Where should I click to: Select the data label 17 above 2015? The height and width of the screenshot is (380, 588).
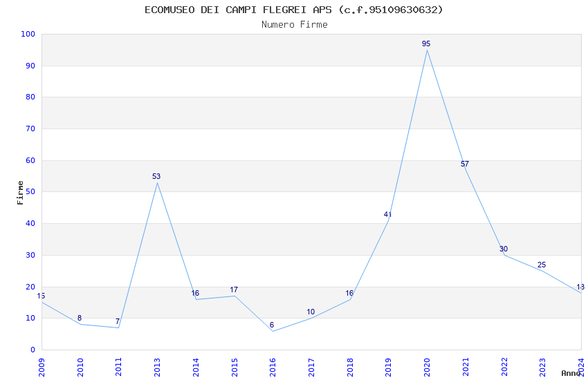click(x=234, y=289)
